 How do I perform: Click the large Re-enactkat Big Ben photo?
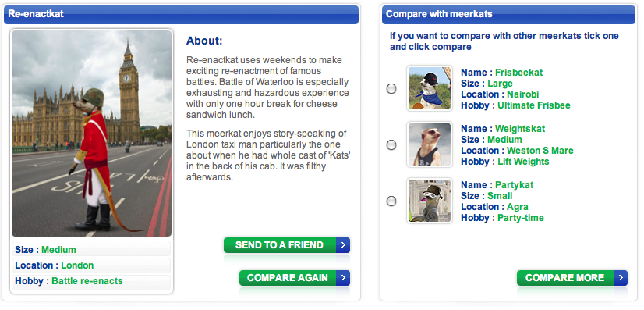pos(91,134)
